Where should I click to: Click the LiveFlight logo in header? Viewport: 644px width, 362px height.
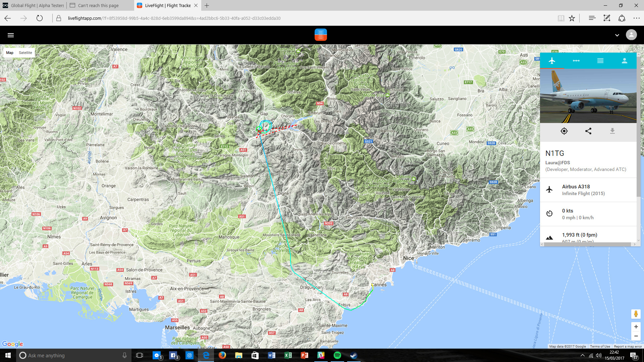click(x=321, y=35)
